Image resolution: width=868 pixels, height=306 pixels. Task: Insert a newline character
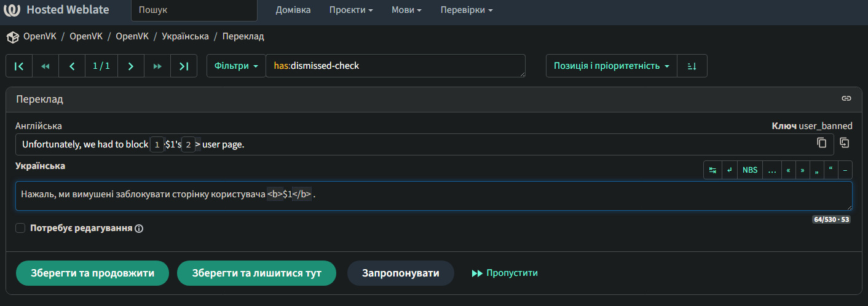coord(729,170)
